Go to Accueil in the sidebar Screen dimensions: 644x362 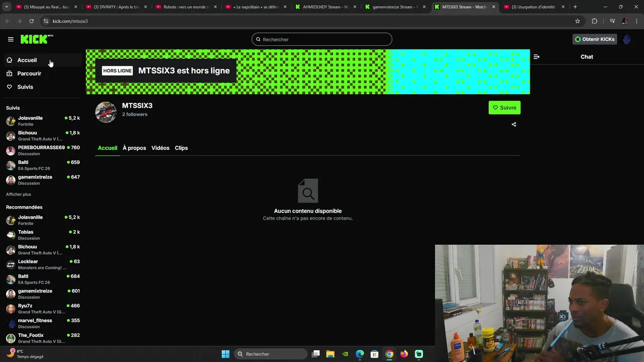(43, 60)
